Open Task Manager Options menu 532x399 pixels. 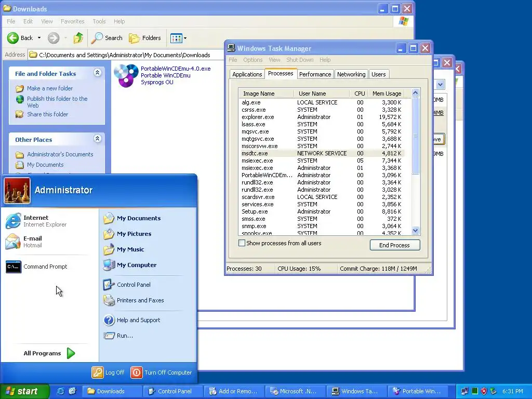coord(253,60)
